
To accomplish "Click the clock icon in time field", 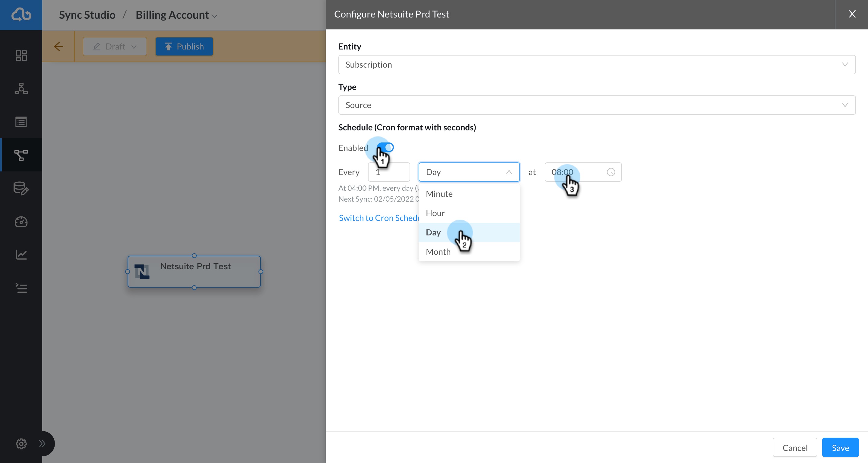I will click(611, 172).
